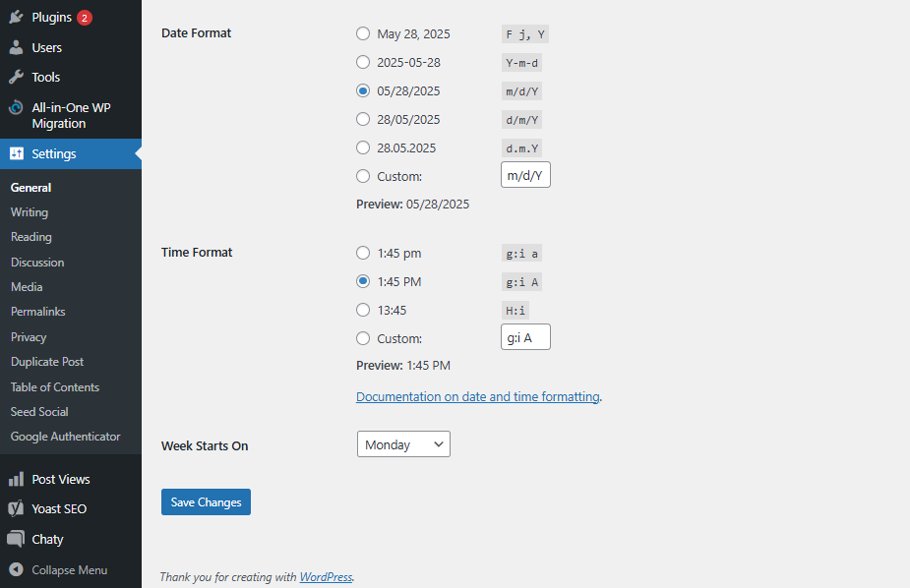Open documentation on date and time formatting

click(477, 397)
